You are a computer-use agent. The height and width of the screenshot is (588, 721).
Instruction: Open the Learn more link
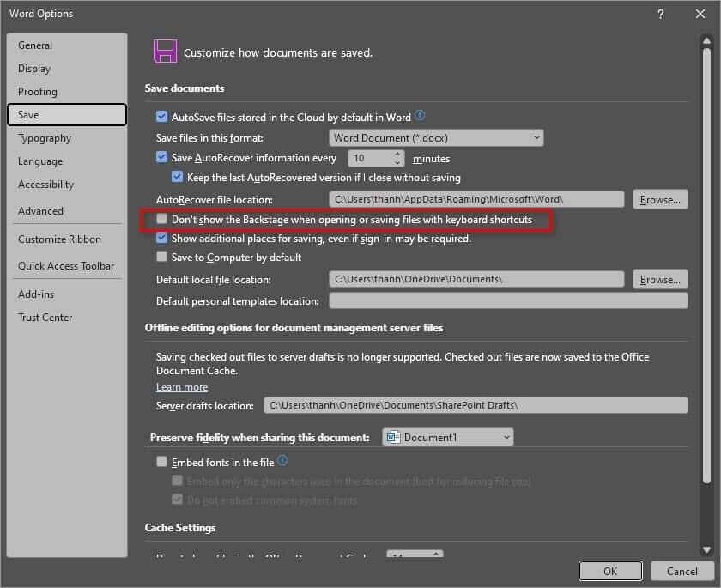click(x=182, y=387)
